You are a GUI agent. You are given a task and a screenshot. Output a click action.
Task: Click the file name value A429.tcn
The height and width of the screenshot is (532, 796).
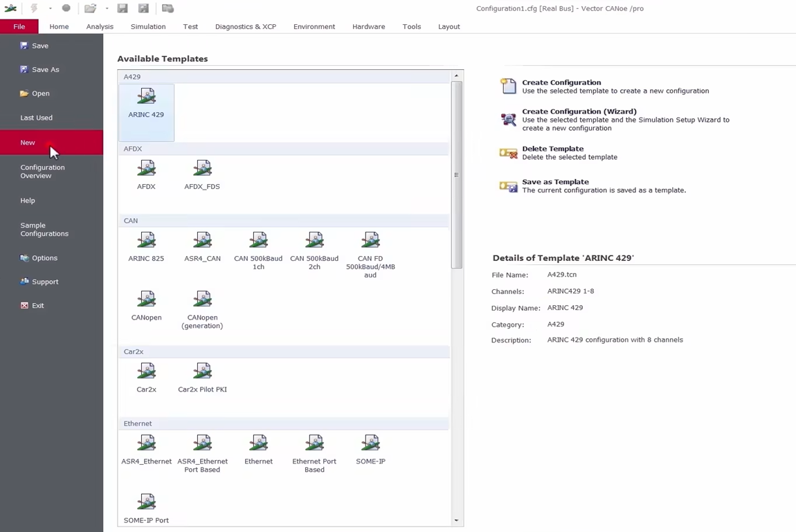click(562, 275)
